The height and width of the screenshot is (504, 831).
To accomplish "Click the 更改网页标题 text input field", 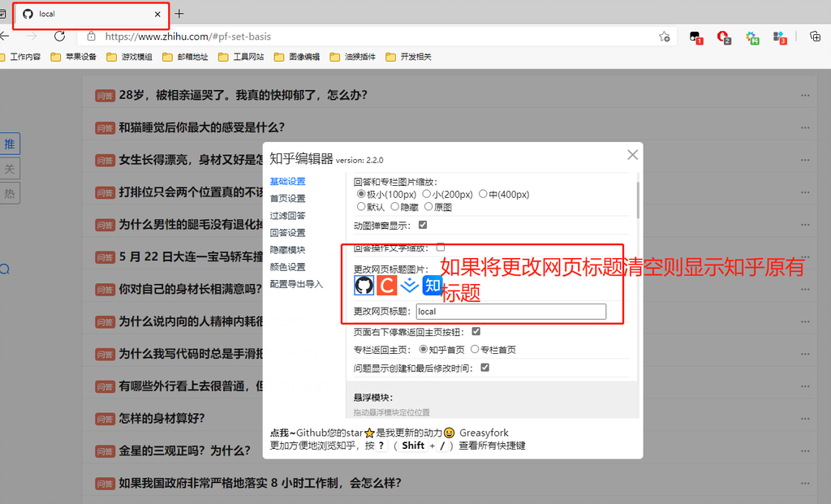I will coord(510,312).
